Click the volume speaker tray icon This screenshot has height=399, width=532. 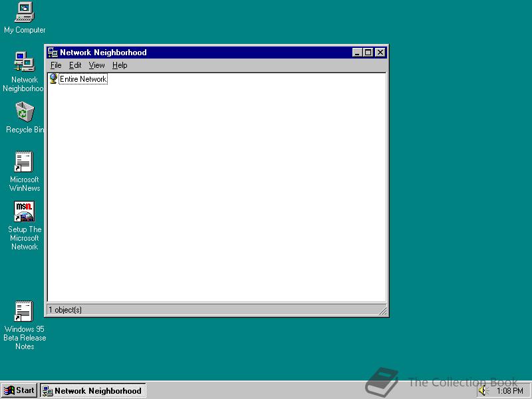pos(483,391)
